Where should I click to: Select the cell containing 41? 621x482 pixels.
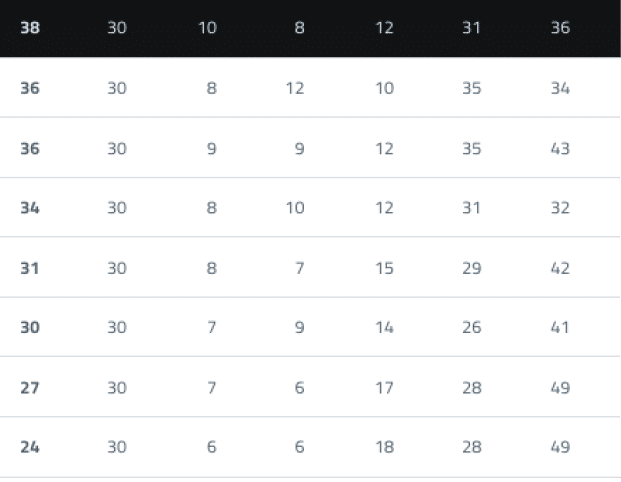point(560,328)
